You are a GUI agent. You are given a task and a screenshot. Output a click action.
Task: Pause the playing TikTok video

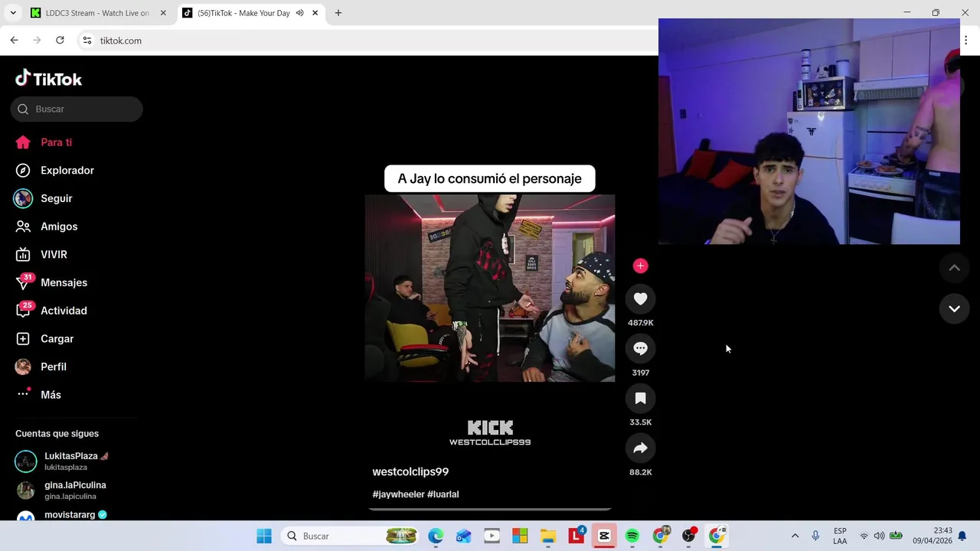[490, 289]
